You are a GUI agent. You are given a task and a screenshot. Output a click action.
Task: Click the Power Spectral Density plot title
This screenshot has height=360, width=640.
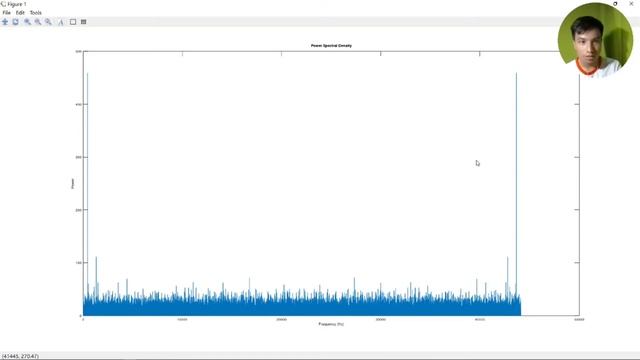pos(331,46)
